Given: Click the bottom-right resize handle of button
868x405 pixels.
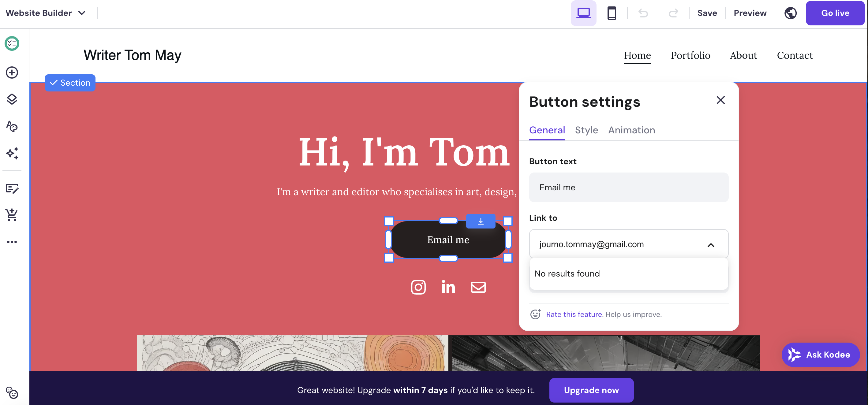Looking at the screenshot, I should tap(507, 258).
